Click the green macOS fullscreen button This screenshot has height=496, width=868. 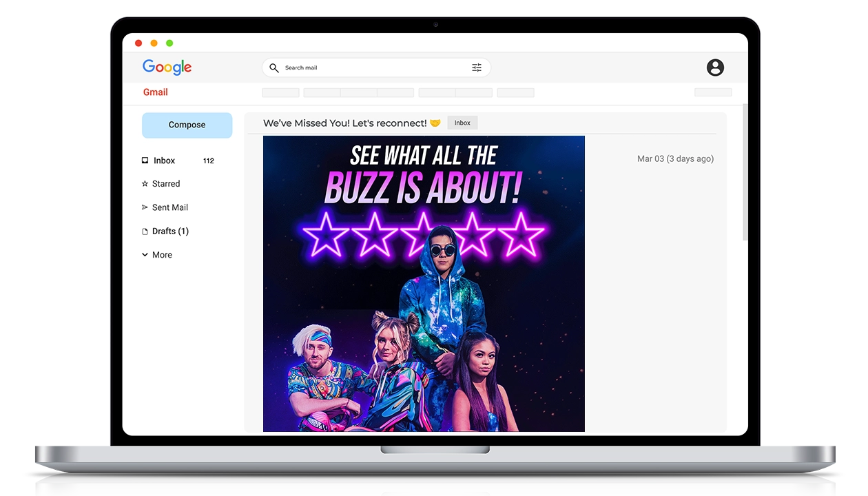click(x=169, y=43)
